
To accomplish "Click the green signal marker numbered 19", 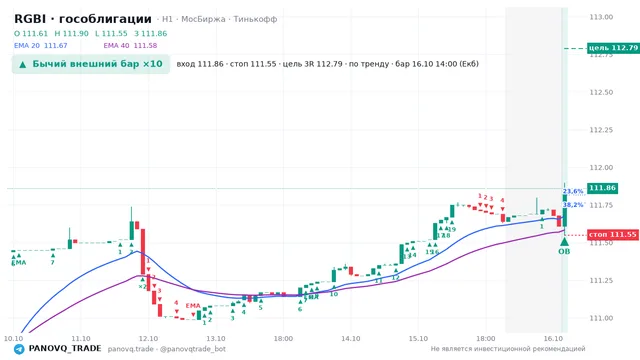I will pyautogui.click(x=452, y=229).
